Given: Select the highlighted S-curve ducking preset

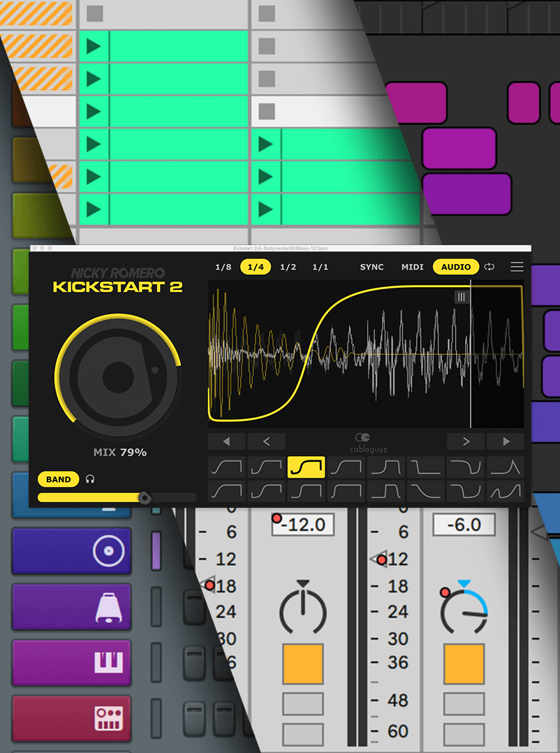Looking at the screenshot, I should (x=306, y=467).
